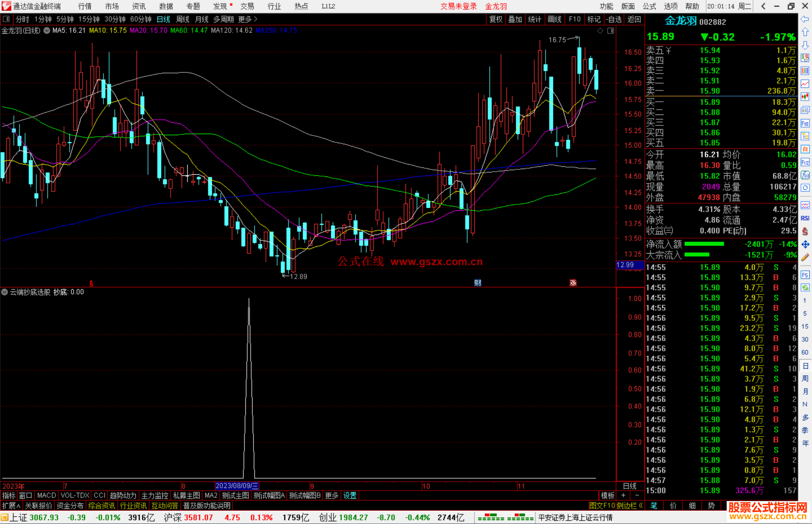812x524 pixels.
Task: Click the blue back arrow sidebar icon
Action: point(805,19)
